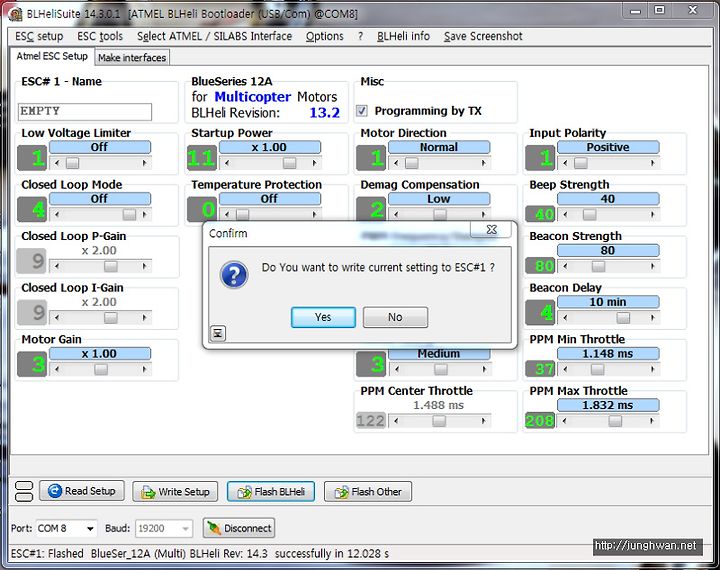720x570 pixels.
Task: Click the PPM Min Throttle slider thumb
Action: click(x=597, y=369)
